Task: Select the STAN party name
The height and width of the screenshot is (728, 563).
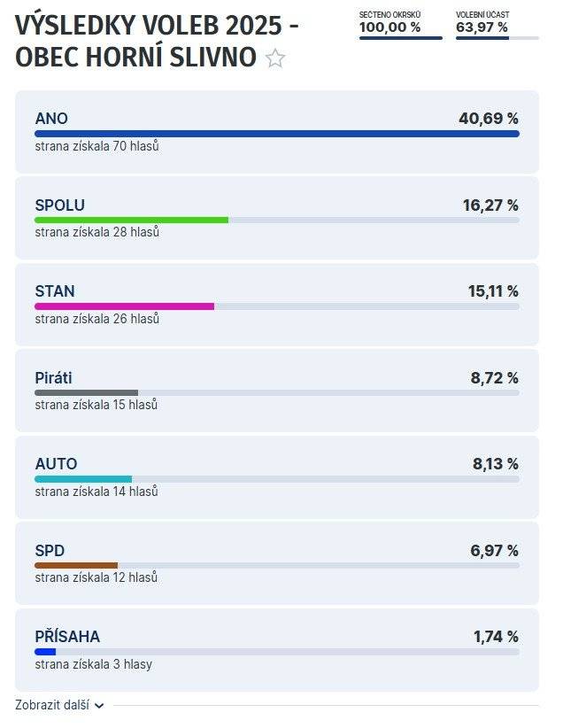Action: point(55,291)
